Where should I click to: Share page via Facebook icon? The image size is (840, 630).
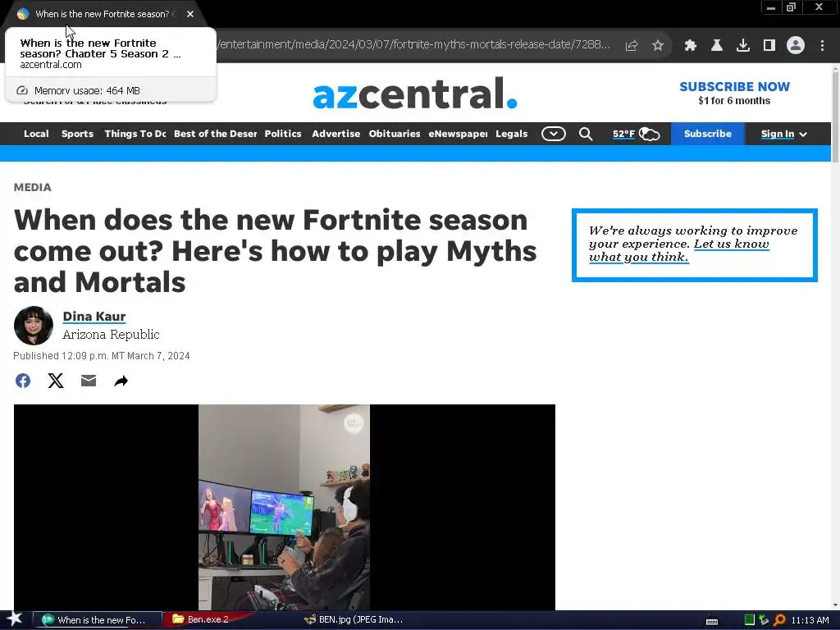click(x=22, y=381)
